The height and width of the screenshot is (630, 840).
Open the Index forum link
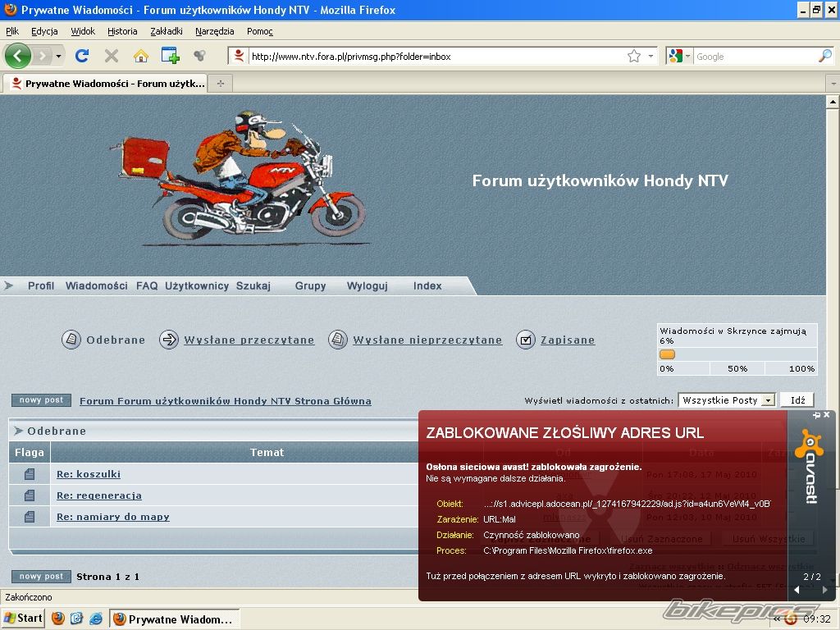point(427,286)
